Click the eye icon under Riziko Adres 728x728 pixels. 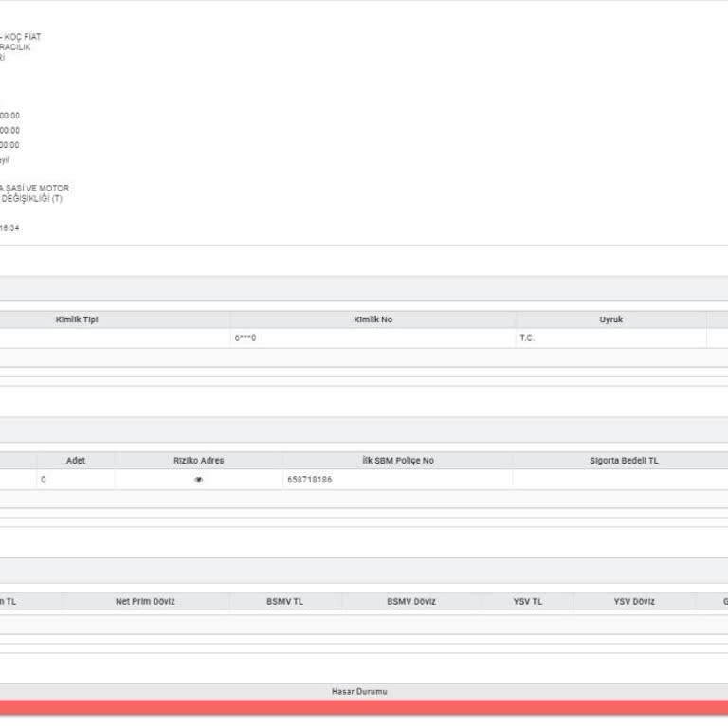[x=199, y=480]
